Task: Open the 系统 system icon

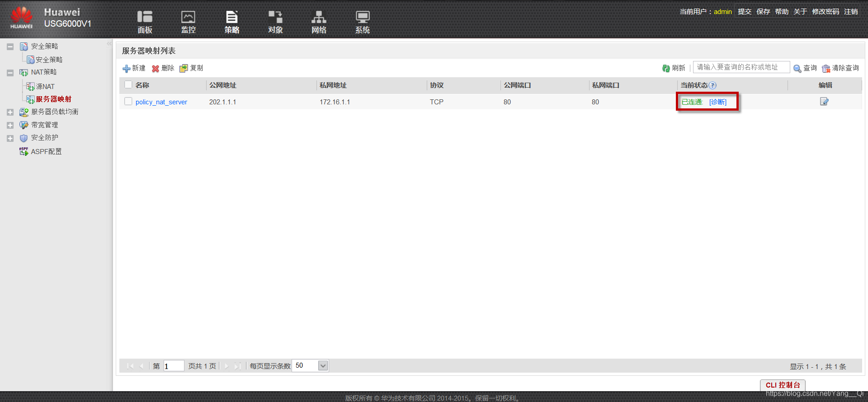Action: point(362,22)
